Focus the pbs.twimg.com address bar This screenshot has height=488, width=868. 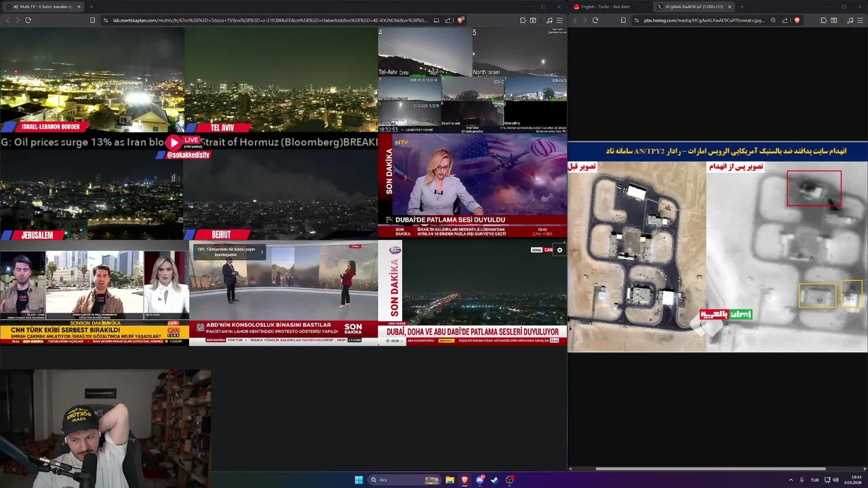click(702, 20)
